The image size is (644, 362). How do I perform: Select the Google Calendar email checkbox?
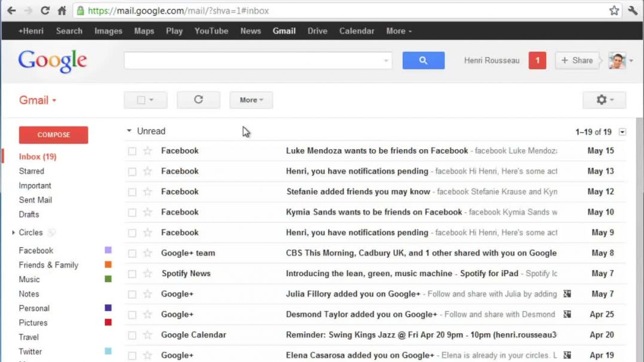click(132, 335)
